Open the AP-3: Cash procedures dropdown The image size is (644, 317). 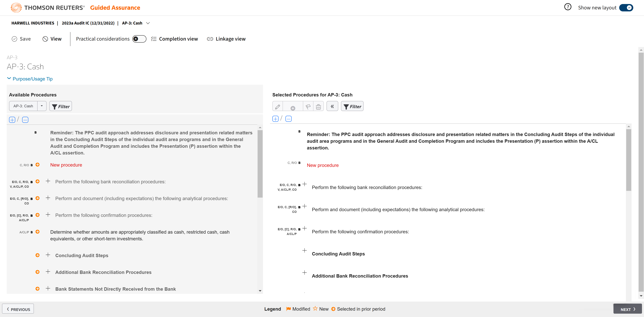tap(42, 106)
